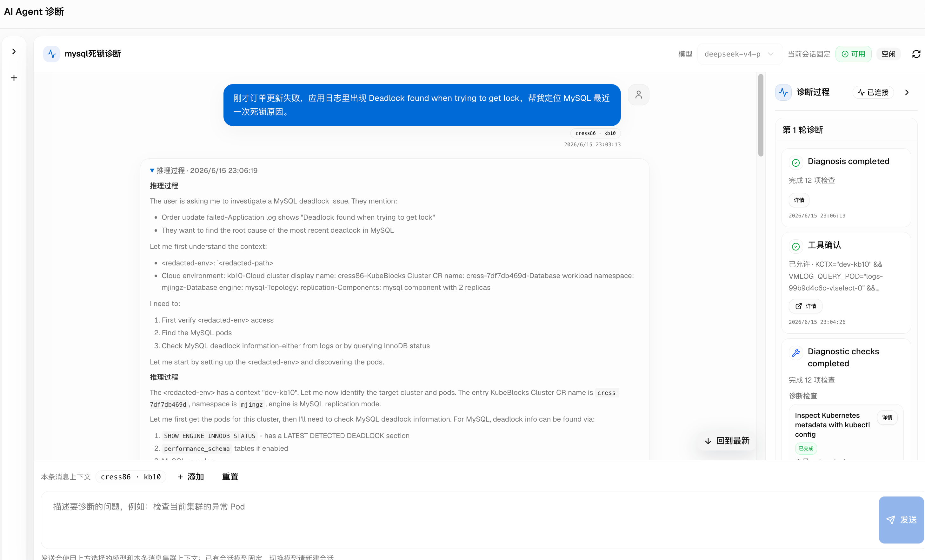Click the 诊断过程 panel pulse icon
The width and height of the screenshot is (925, 560).
(x=783, y=92)
